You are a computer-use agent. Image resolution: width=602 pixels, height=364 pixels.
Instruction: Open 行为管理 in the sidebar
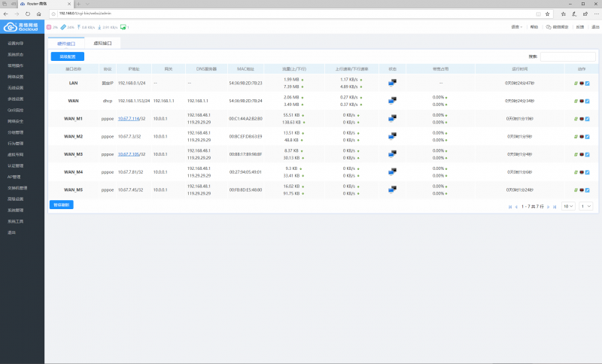(x=15, y=144)
